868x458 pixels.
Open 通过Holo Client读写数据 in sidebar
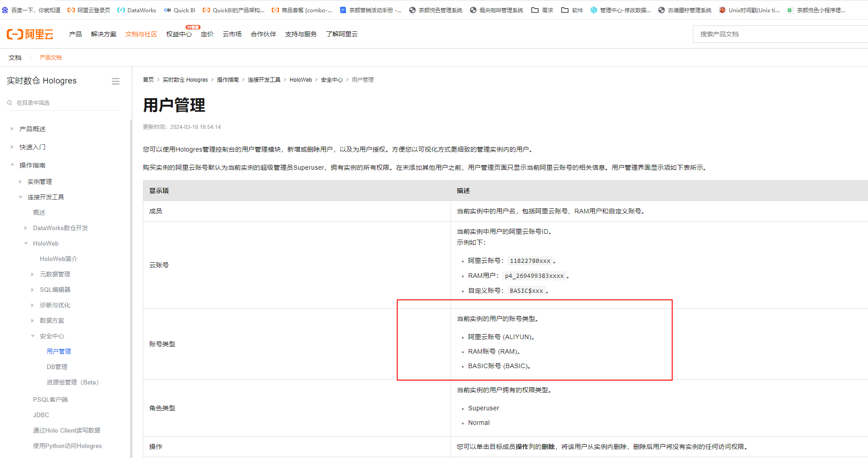pos(67,430)
